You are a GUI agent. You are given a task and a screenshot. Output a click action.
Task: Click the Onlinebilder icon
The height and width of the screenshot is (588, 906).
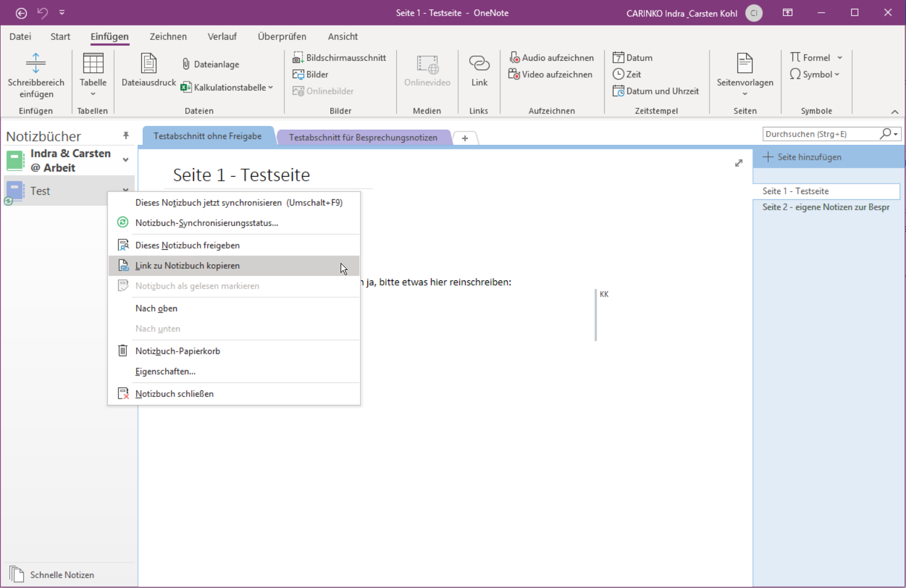[x=298, y=91]
